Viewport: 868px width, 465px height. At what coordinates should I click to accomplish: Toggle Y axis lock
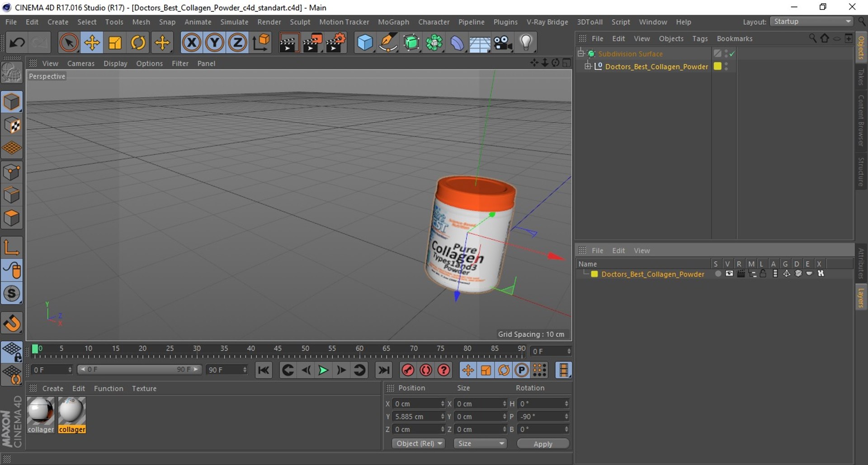point(215,43)
